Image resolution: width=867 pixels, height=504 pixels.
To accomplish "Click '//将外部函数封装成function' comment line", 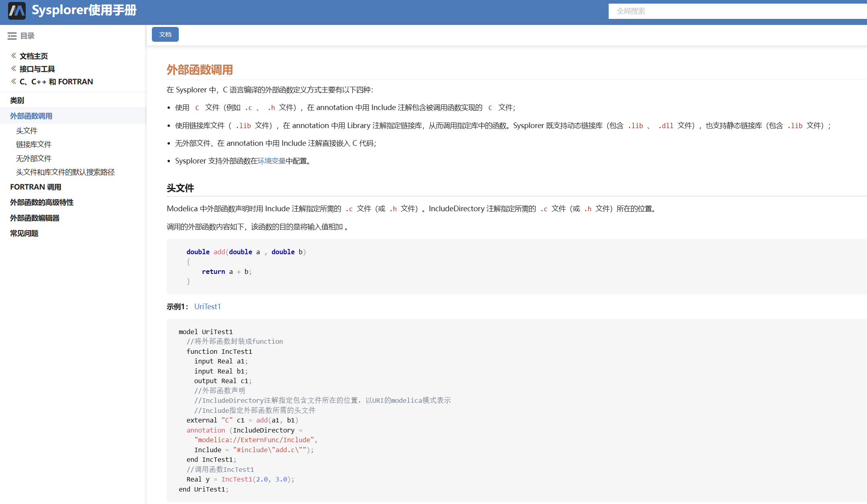I will 235,341.
